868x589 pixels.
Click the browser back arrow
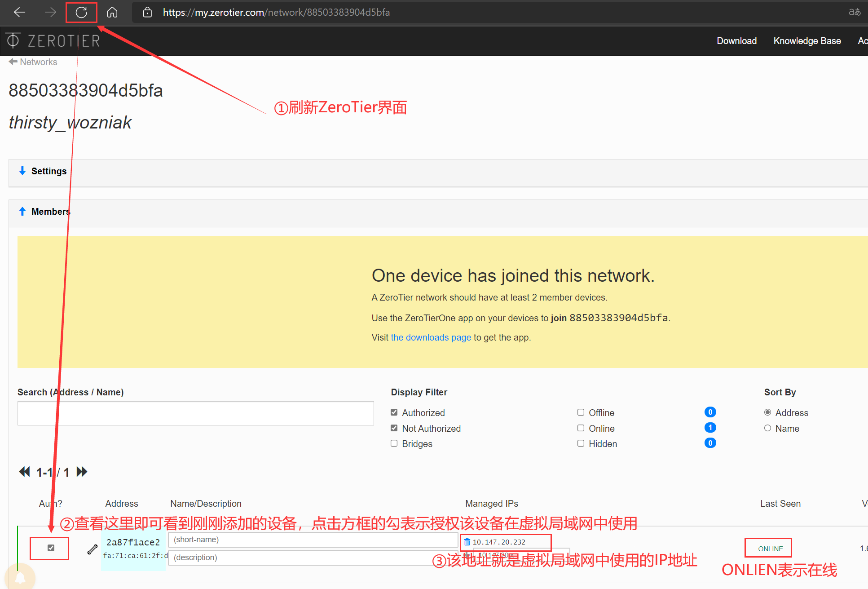19,12
